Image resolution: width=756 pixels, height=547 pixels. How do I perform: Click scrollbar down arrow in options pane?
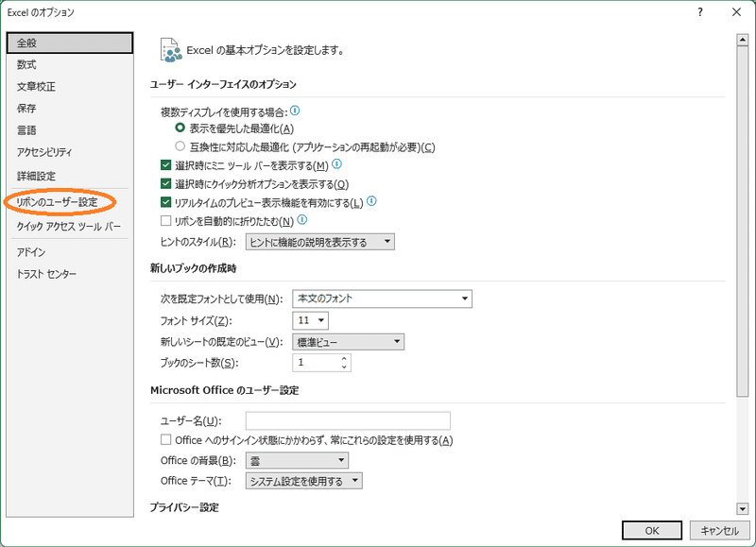(743, 508)
